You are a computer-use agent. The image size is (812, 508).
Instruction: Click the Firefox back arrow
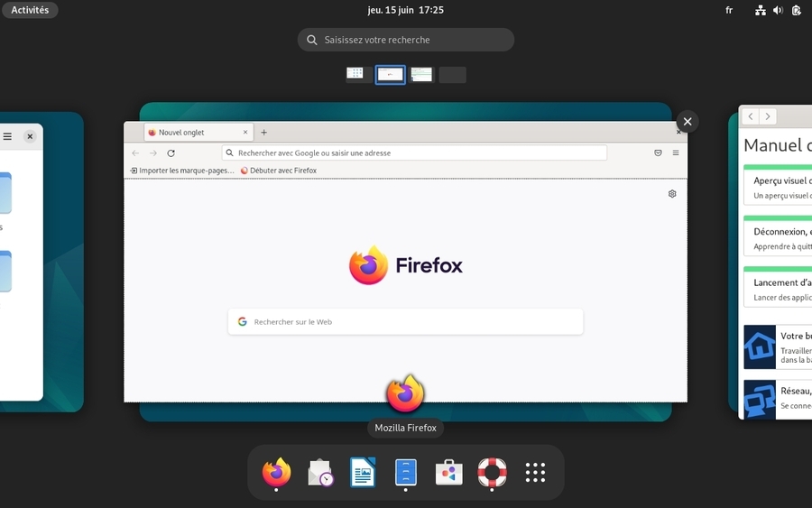pos(135,153)
